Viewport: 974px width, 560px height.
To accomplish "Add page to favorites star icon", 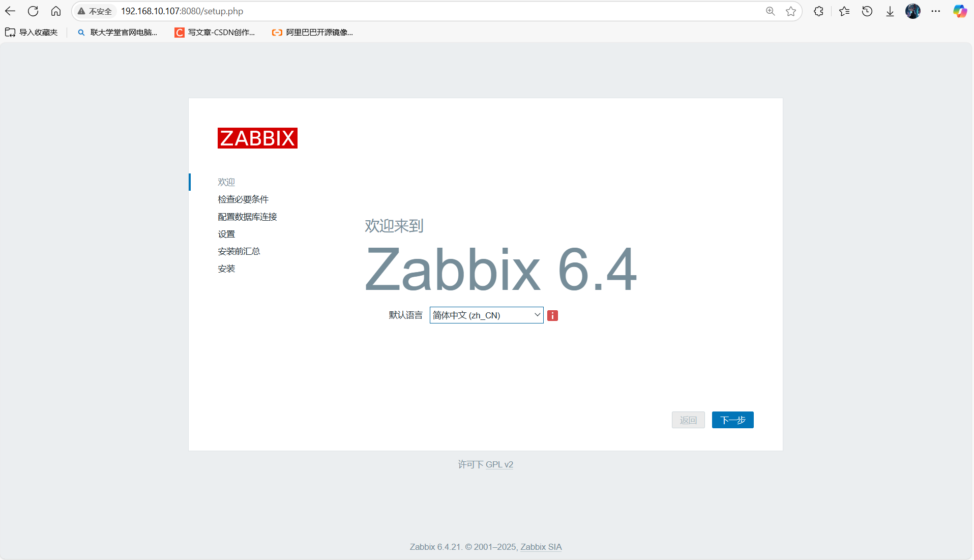I will click(791, 11).
